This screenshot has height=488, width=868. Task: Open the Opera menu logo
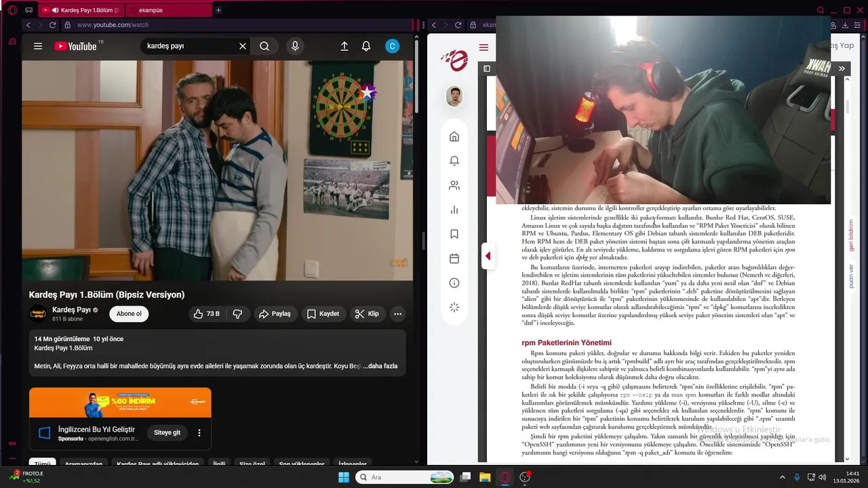pos(12,10)
